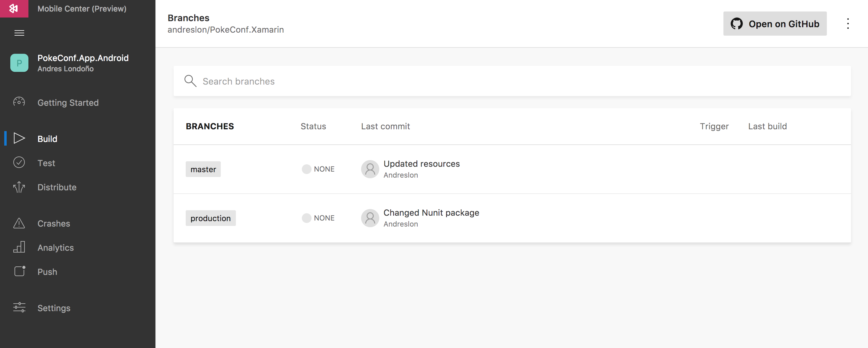Click the Distribute arrows icon
868x348 pixels.
(19, 187)
